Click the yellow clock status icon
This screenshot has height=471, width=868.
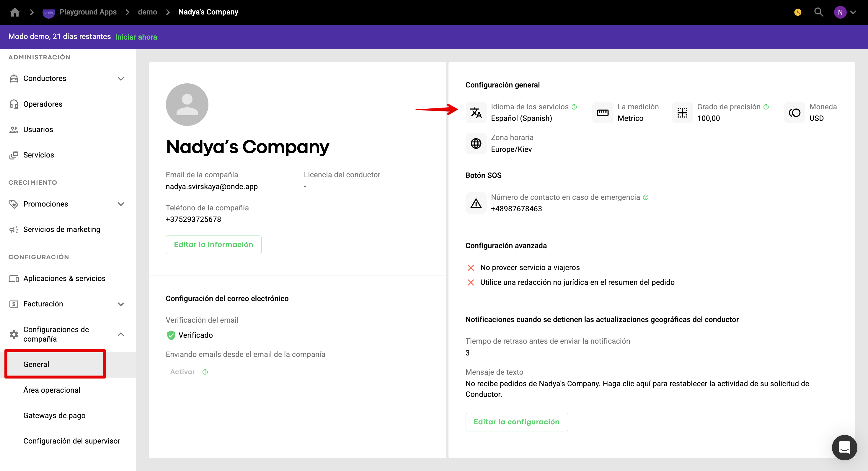797,12
